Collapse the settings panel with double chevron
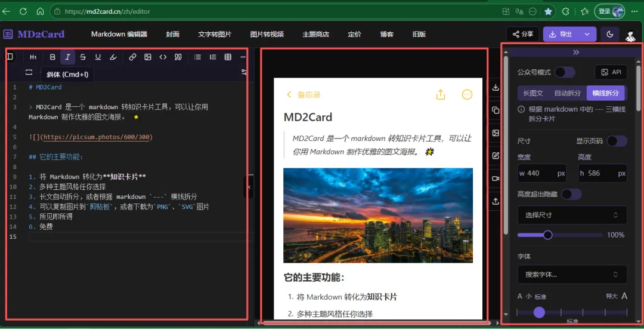The height and width of the screenshot is (329, 644). [x=576, y=52]
